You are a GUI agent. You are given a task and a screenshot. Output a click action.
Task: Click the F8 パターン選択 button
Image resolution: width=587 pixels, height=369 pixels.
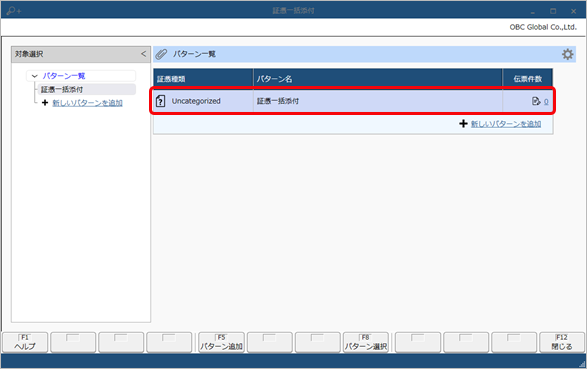tap(365, 342)
